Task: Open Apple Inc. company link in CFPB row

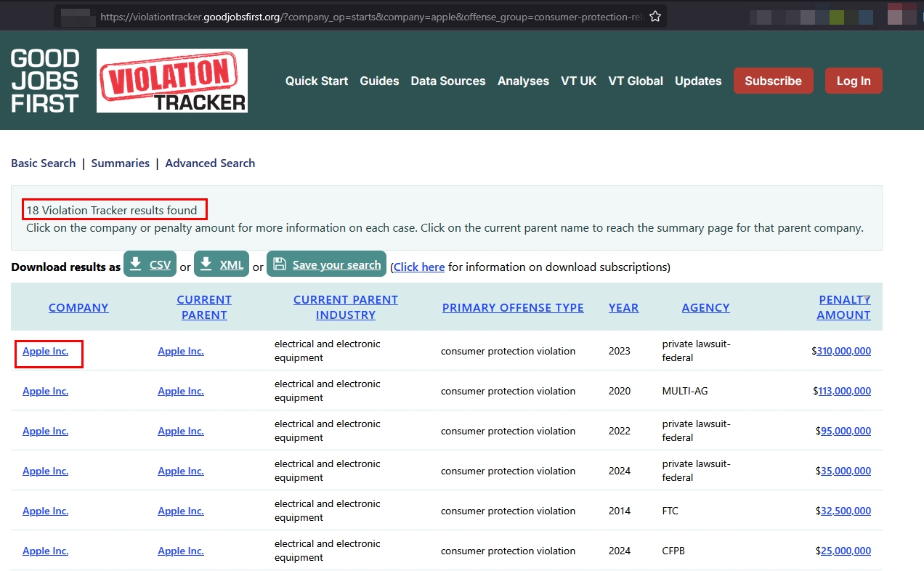Action: 45,551
